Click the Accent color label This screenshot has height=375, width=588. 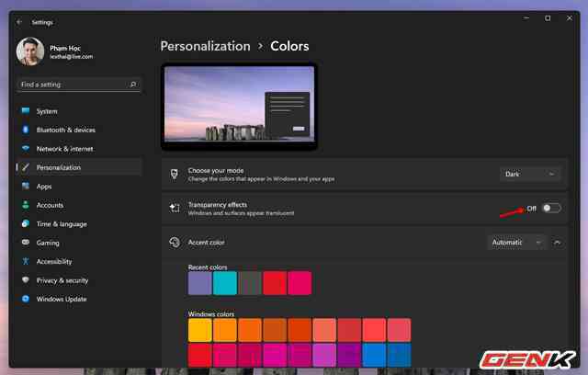click(206, 243)
